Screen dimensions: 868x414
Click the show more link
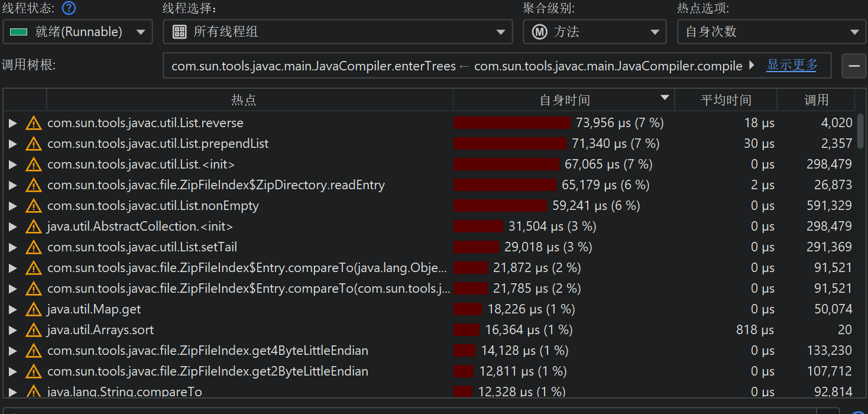point(792,65)
